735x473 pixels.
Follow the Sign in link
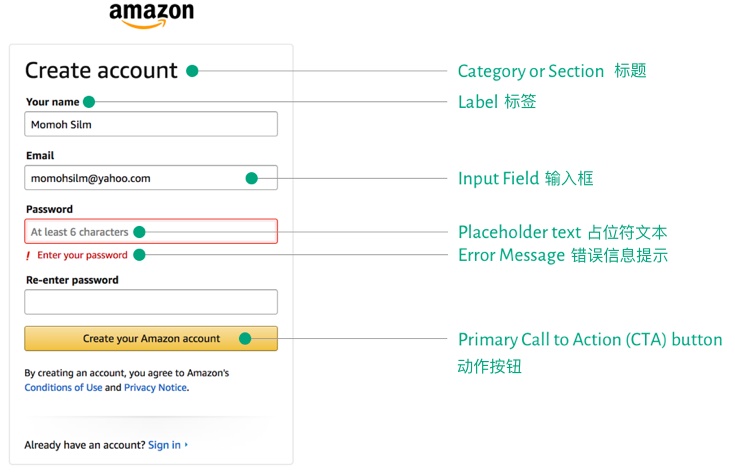[x=164, y=445]
